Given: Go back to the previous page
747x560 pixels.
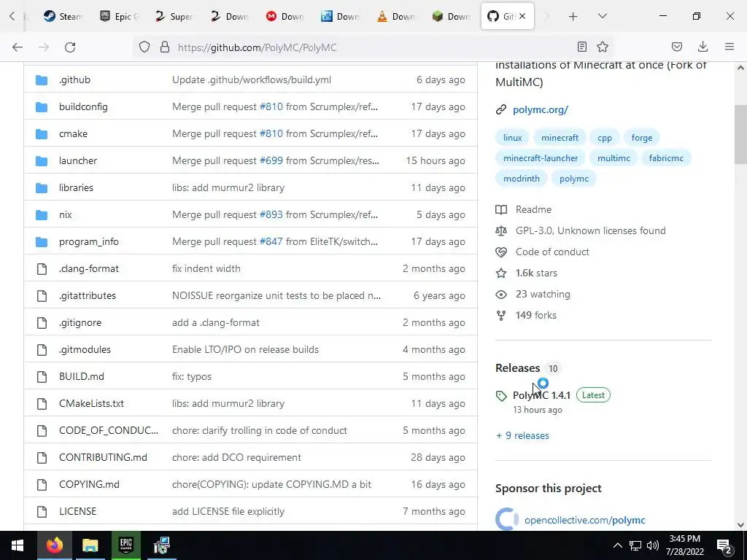Looking at the screenshot, I should [x=18, y=47].
